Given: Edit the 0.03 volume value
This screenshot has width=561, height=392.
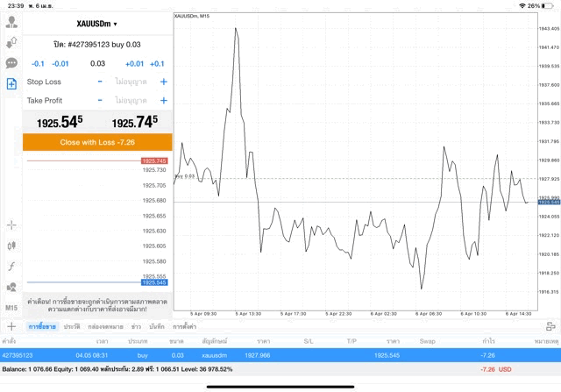Looking at the screenshot, I should click(97, 64).
